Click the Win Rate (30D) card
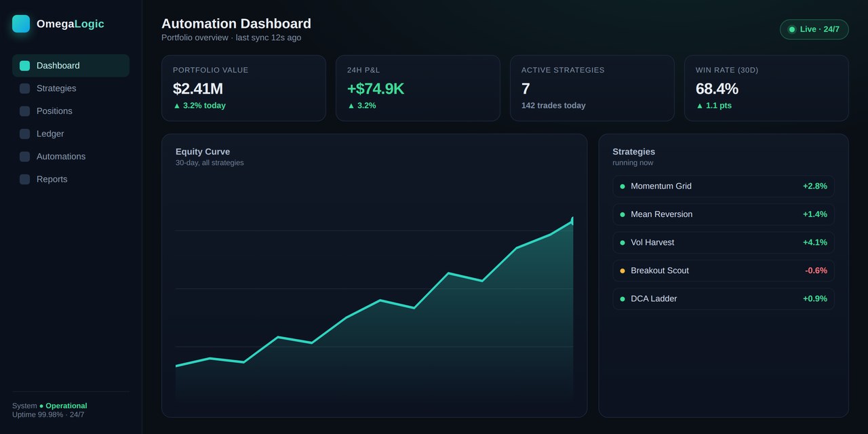 click(x=766, y=88)
